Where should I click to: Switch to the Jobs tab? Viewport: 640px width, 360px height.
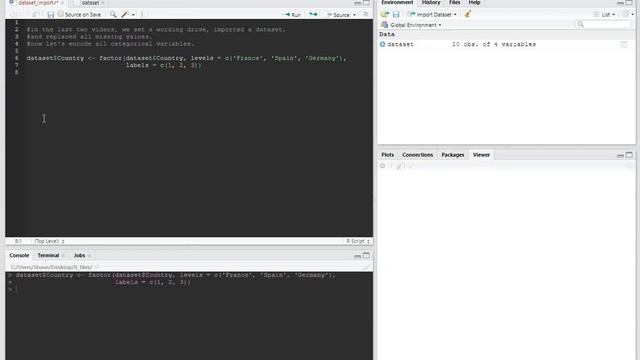coord(79,256)
